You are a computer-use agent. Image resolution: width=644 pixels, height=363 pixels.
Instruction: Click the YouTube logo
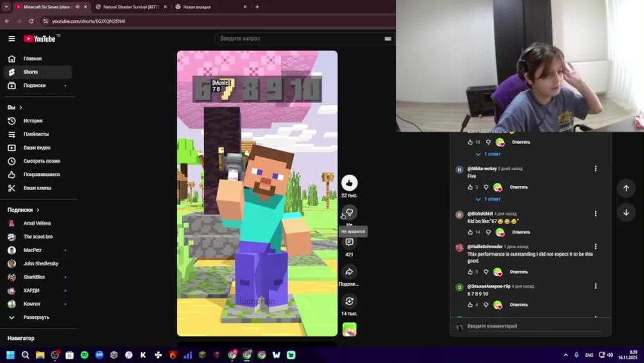39,39
